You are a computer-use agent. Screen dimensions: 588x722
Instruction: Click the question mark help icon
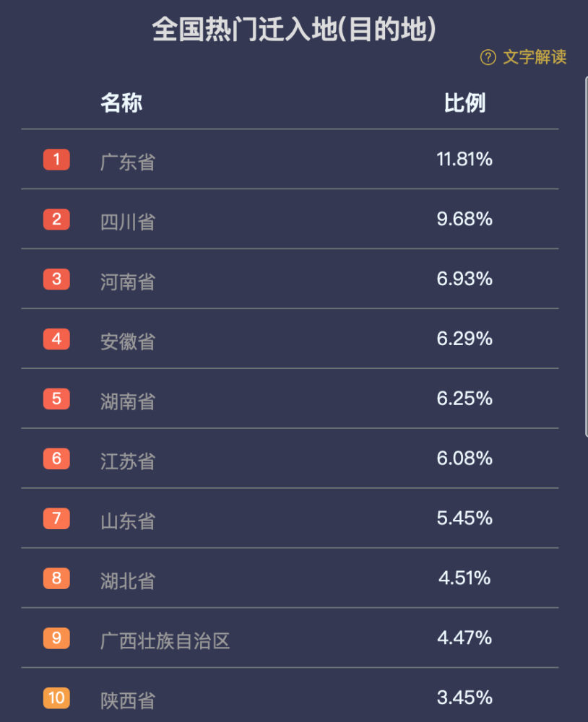488,58
